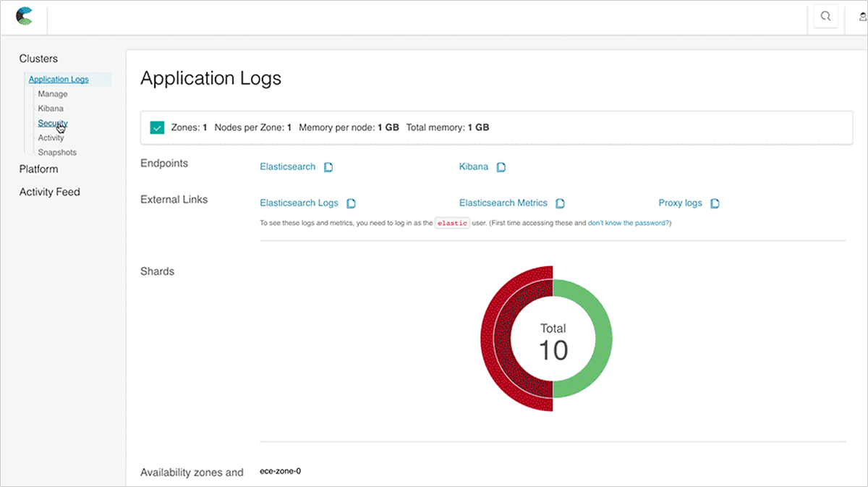The image size is (868, 487).
Task: Copy the Kibana endpoint URL icon
Action: coord(501,167)
